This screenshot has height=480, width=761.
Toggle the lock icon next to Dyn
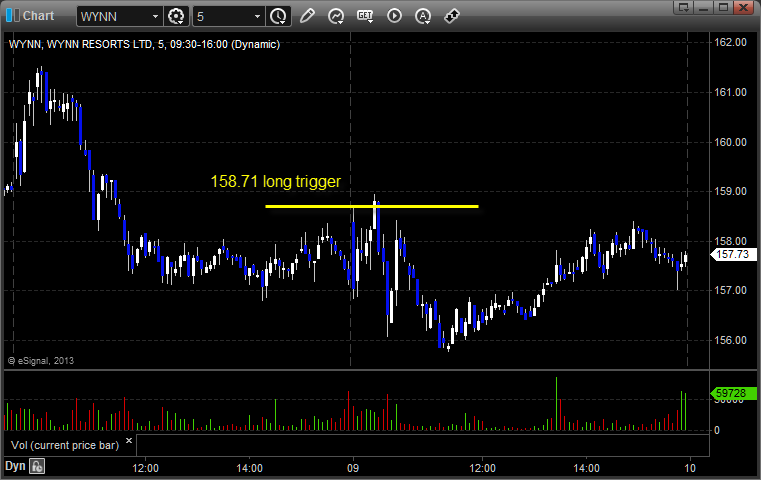(37, 466)
